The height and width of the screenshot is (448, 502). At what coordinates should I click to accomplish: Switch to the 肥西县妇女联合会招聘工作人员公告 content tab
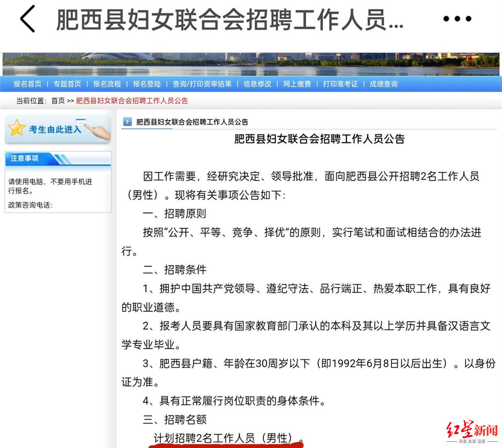point(192,122)
